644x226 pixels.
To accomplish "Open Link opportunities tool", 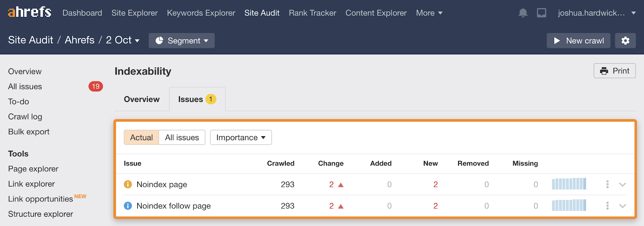I will (40, 199).
